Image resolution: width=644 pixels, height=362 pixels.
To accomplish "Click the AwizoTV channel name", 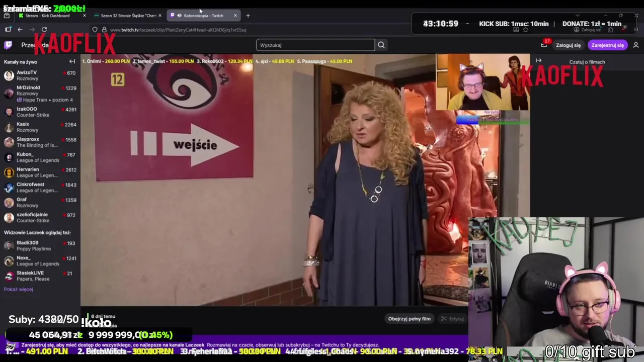I will tap(27, 73).
